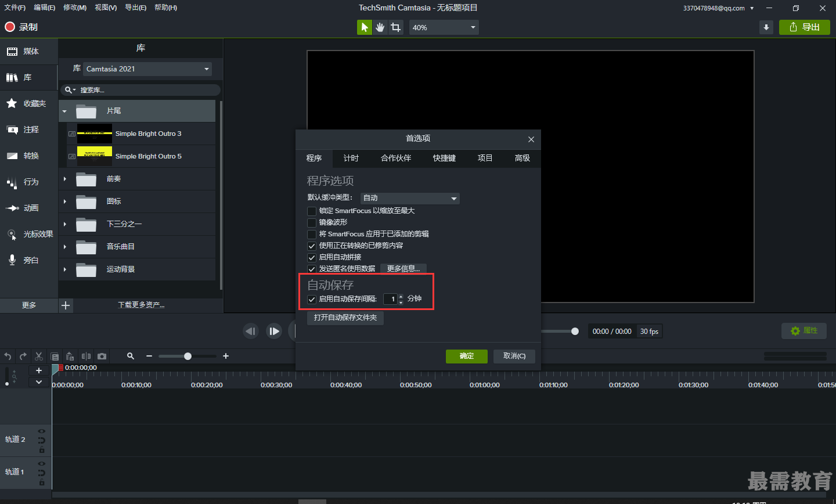Screen dimensions: 836x504
Task: Activate the hand Pan tool
Action: [x=380, y=27]
